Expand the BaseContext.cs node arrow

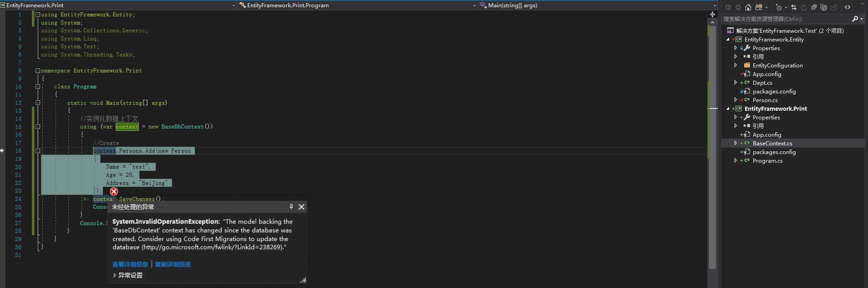pyautogui.click(x=735, y=143)
